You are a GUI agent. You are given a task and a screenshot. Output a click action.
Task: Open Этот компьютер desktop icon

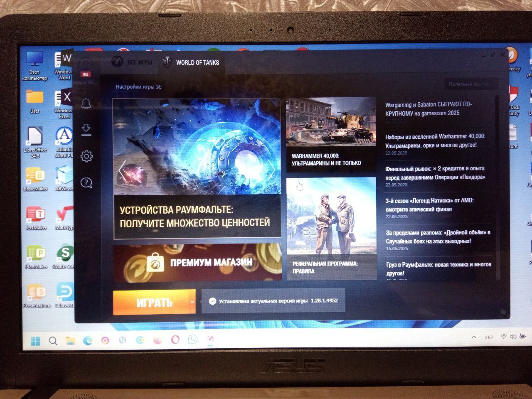pos(34,65)
